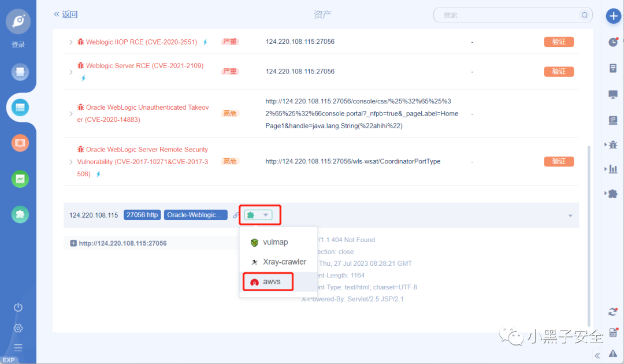Viewport: 624px width, 364px height.
Task: Open the orange vulnerability icon in left sidebar
Action: (20, 143)
